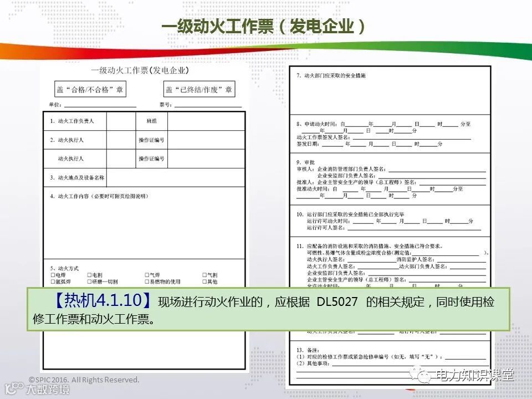Click the 盖“合格/不合格”章 stamp box
This screenshot has height=399, width=532.
tap(90, 89)
